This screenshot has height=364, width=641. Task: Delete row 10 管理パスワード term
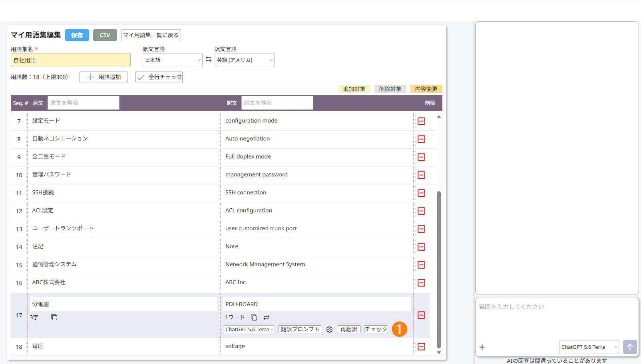[421, 175]
